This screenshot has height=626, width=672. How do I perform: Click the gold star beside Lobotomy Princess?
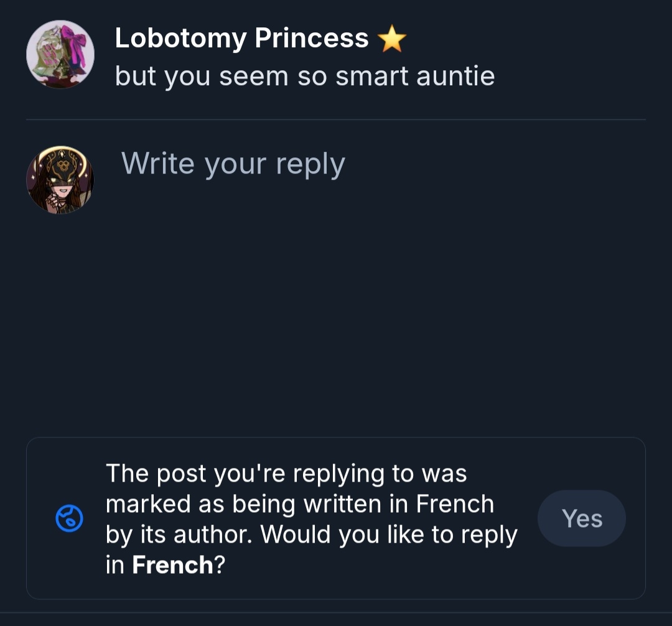click(x=392, y=40)
